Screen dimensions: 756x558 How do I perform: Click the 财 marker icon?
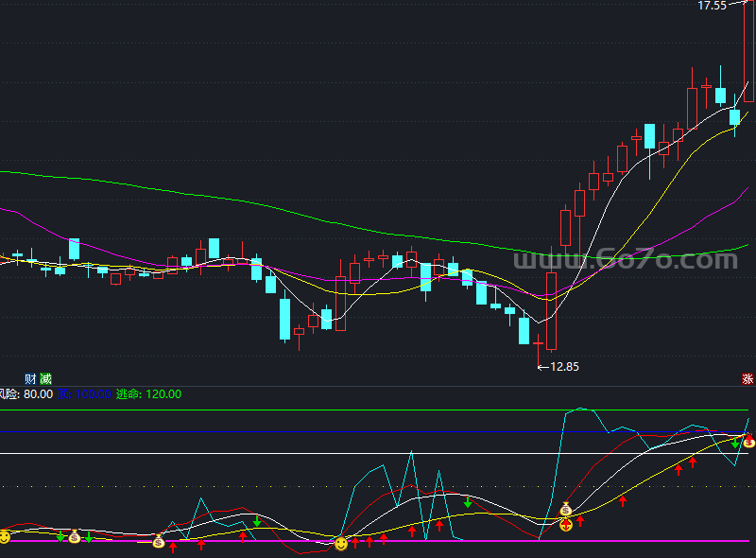30,378
